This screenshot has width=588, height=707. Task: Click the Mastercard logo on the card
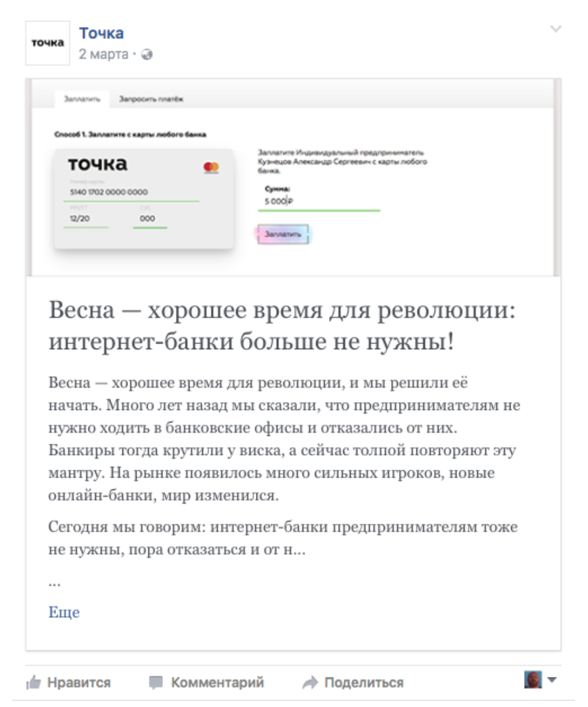[x=211, y=167]
